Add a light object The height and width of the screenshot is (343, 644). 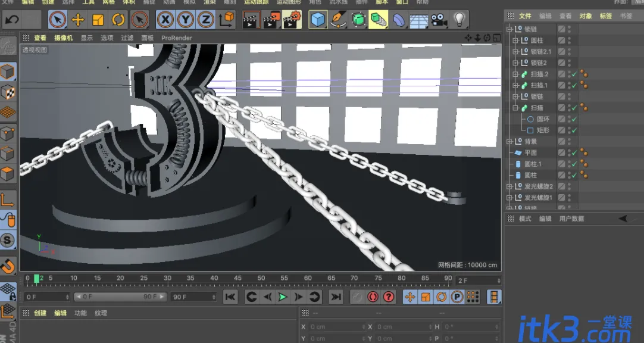(459, 19)
